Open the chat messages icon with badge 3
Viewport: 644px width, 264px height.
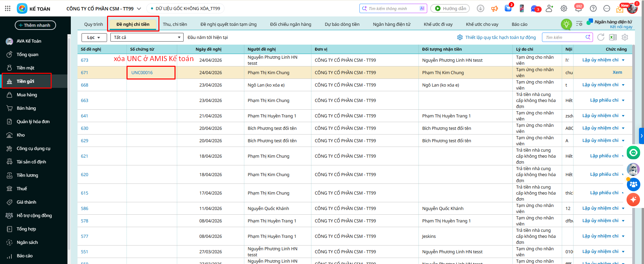[x=535, y=9]
